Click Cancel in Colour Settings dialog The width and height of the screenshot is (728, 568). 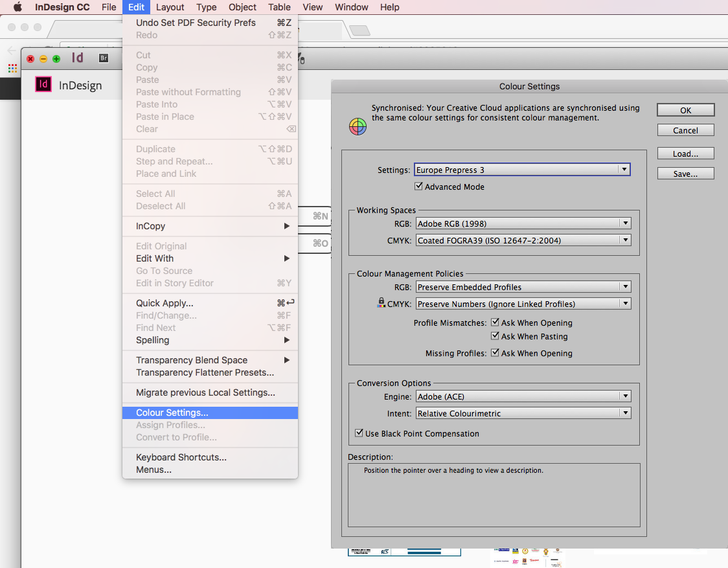click(x=686, y=130)
